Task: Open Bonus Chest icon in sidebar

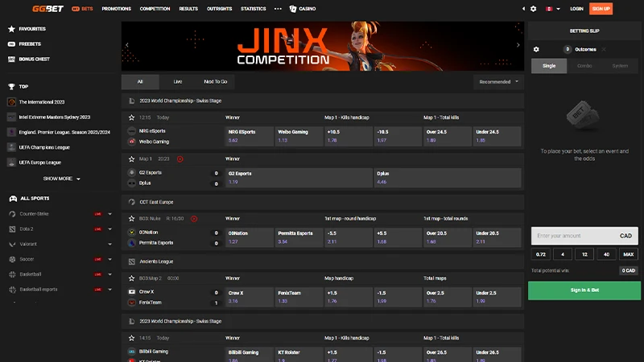Action: pyautogui.click(x=11, y=59)
